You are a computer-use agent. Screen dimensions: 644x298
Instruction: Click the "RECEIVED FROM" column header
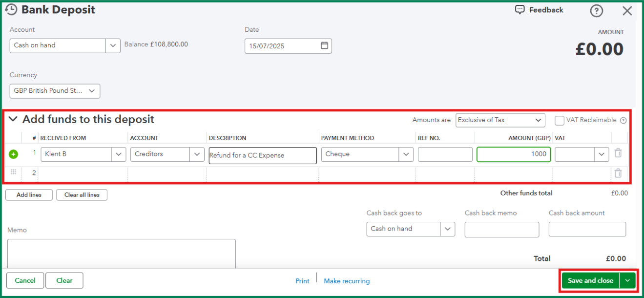coord(63,138)
